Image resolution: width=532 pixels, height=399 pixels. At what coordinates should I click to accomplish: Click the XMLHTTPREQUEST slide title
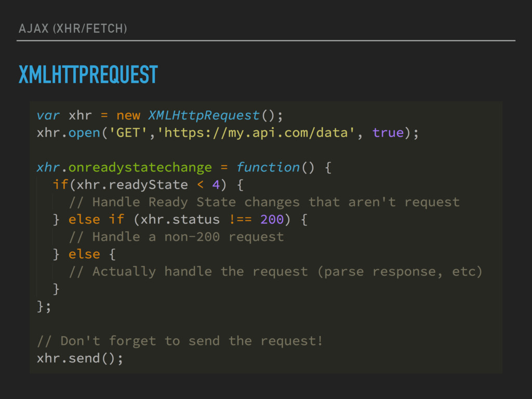[x=88, y=74]
